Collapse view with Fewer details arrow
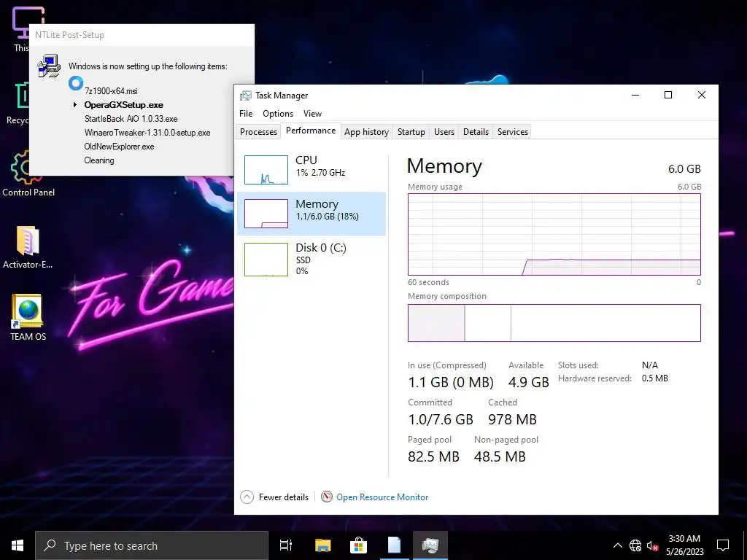The image size is (747, 560). point(247,497)
